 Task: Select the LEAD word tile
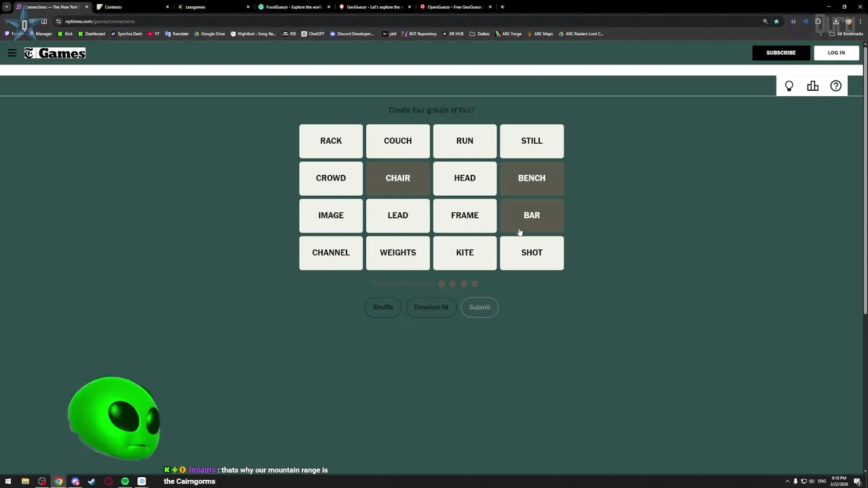click(x=398, y=216)
